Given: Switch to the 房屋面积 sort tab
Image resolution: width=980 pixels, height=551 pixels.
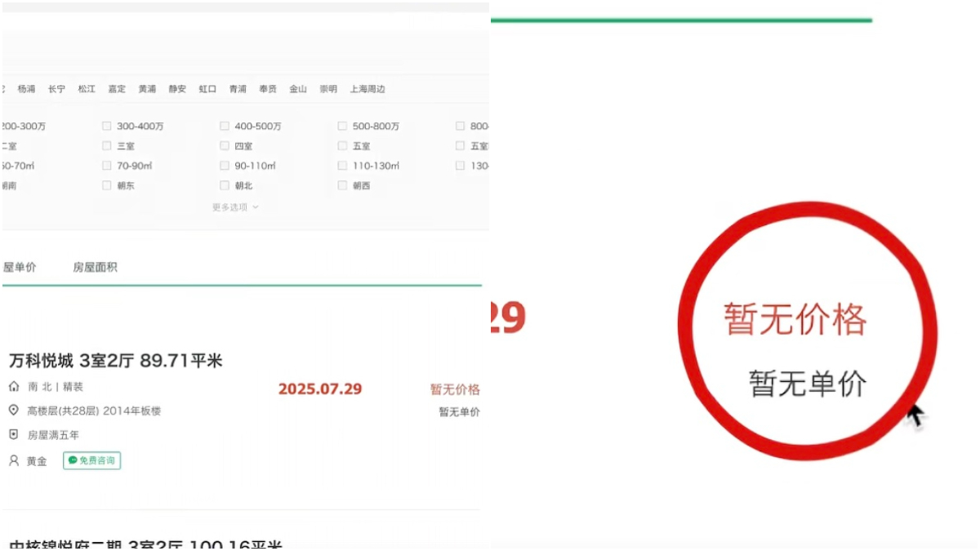Looking at the screenshot, I should point(95,267).
